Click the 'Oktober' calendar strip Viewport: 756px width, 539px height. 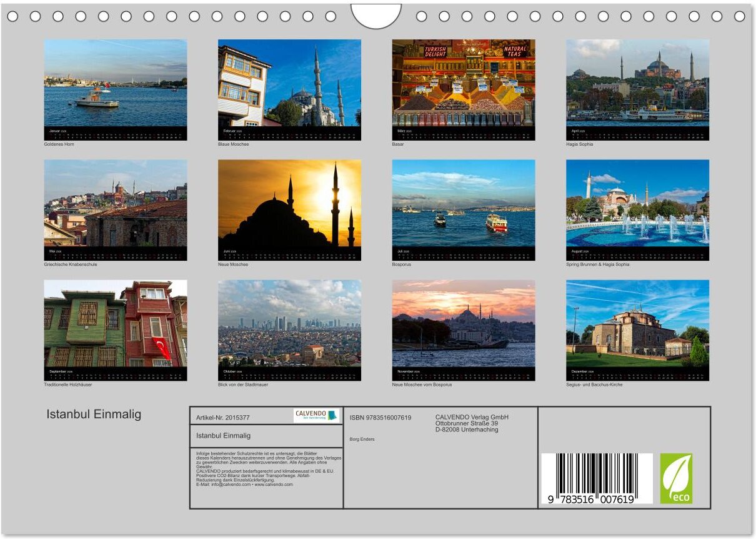289,374
